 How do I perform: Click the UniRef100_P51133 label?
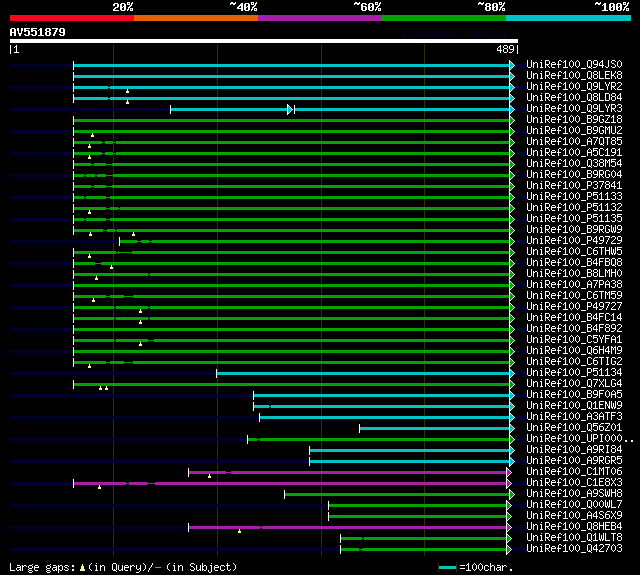pos(574,197)
